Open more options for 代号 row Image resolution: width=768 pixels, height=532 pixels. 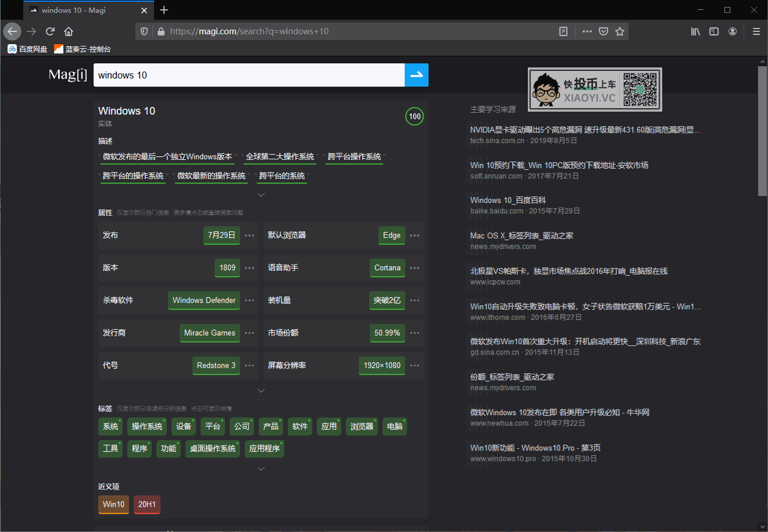249,366
